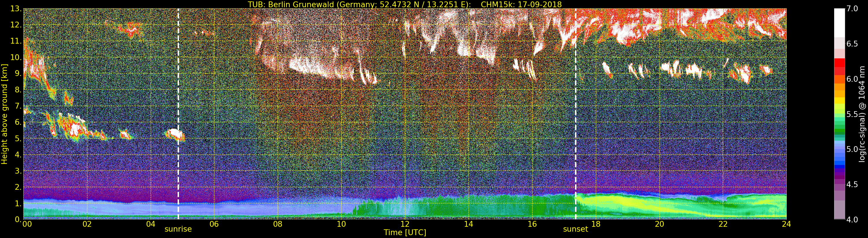Click the '12.' height axis tick label
The height and width of the screenshot is (238, 868).
pyautogui.click(x=16, y=25)
